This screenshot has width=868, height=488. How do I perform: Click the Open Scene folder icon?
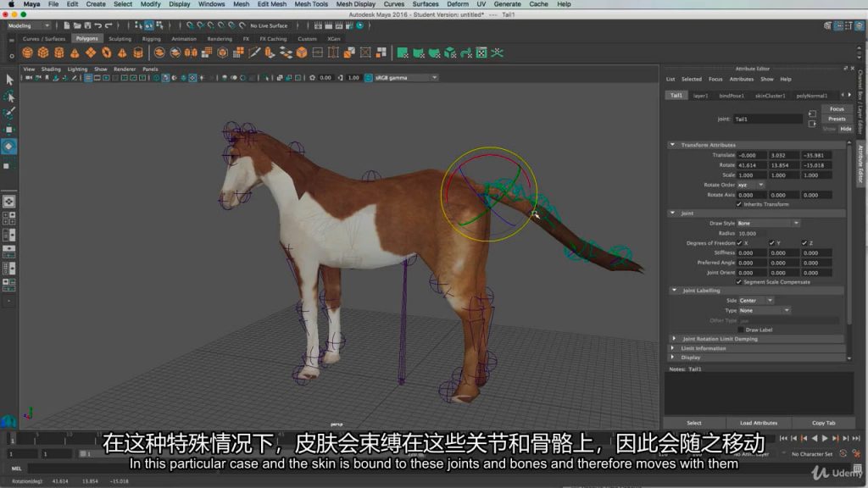click(77, 25)
